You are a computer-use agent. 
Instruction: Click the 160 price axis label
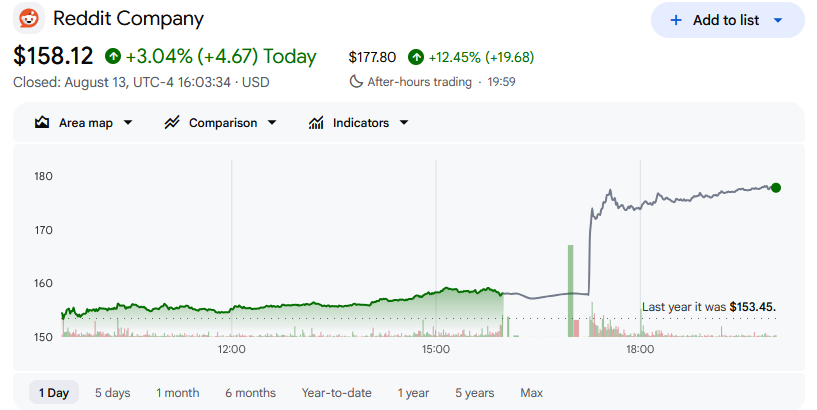pyautogui.click(x=43, y=283)
